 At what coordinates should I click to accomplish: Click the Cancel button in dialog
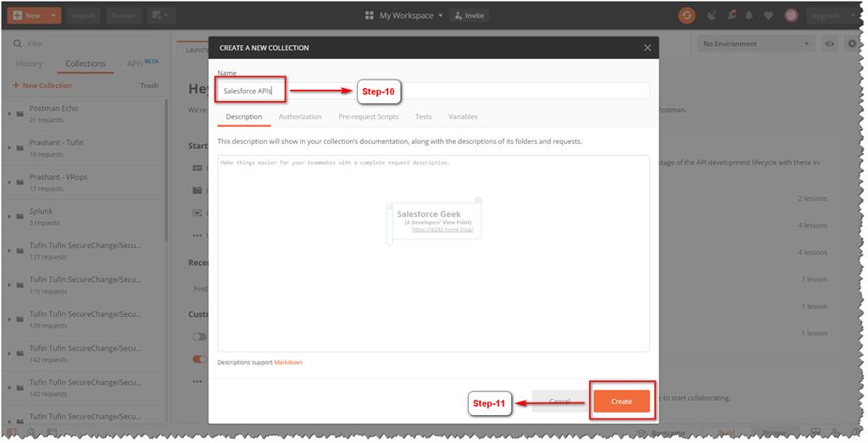(559, 401)
